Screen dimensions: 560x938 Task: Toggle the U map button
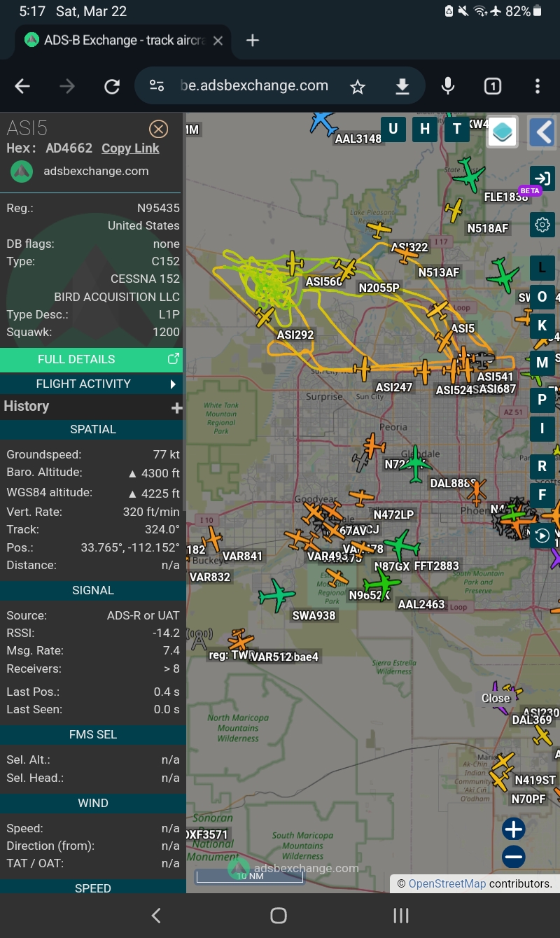393,129
